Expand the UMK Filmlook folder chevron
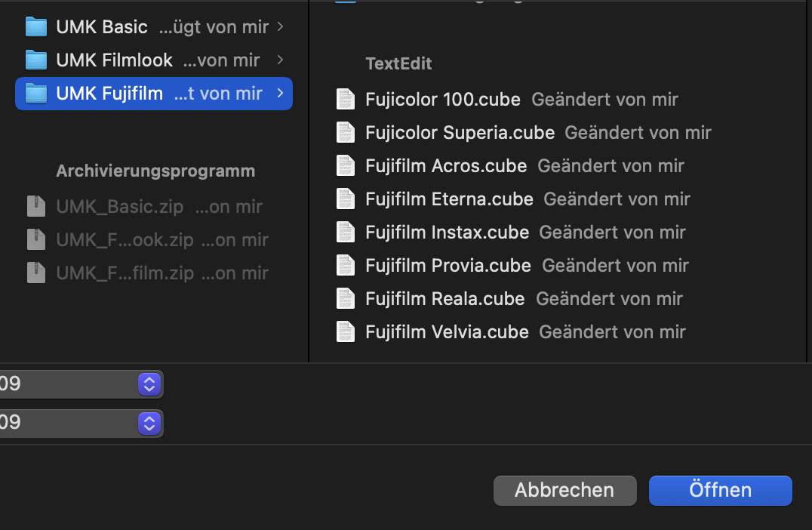812x530 pixels. [x=280, y=60]
